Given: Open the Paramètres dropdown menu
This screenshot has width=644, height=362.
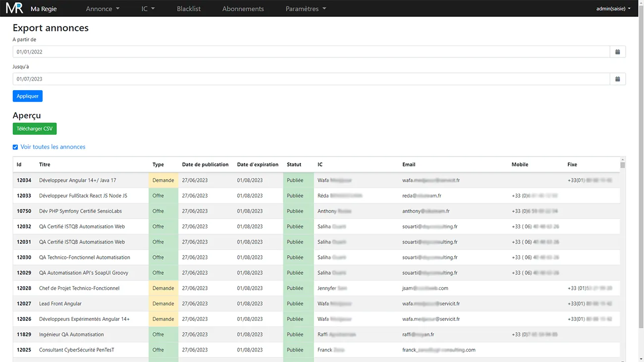Looking at the screenshot, I should (x=306, y=9).
